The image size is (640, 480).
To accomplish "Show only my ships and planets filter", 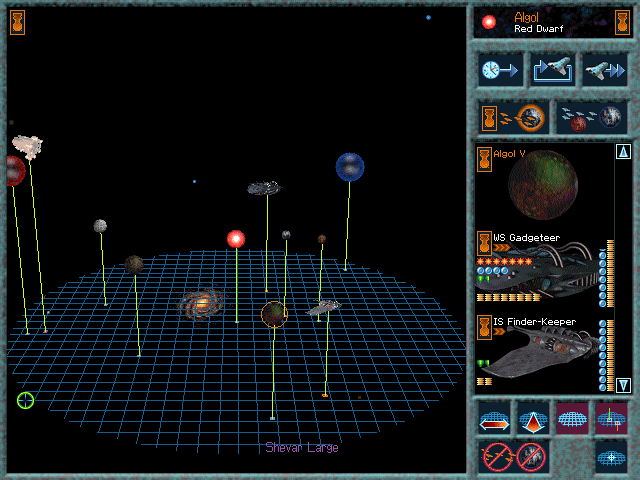I will pyautogui.click(x=514, y=118).
